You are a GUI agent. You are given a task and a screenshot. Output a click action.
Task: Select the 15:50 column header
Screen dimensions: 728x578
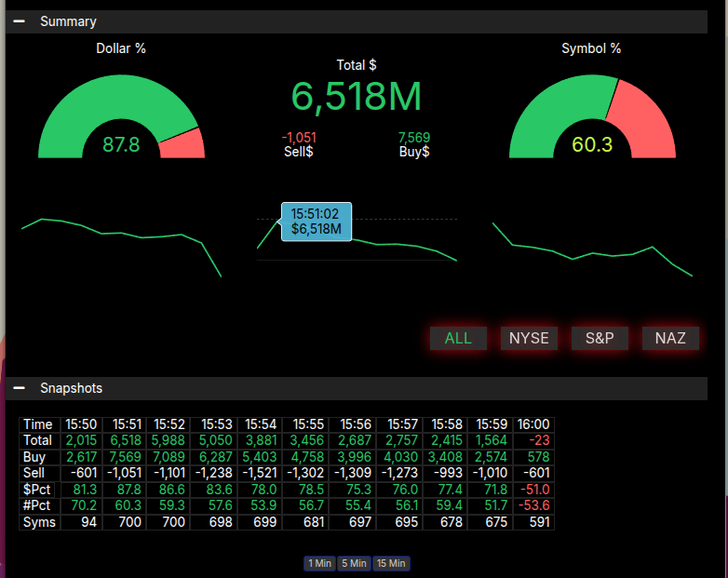[81, 424]
